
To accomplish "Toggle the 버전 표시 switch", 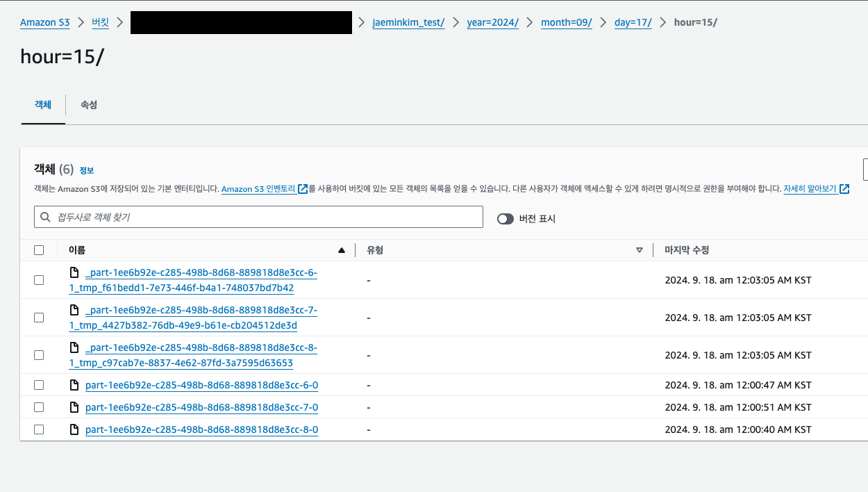I will (x=506, y=219).
